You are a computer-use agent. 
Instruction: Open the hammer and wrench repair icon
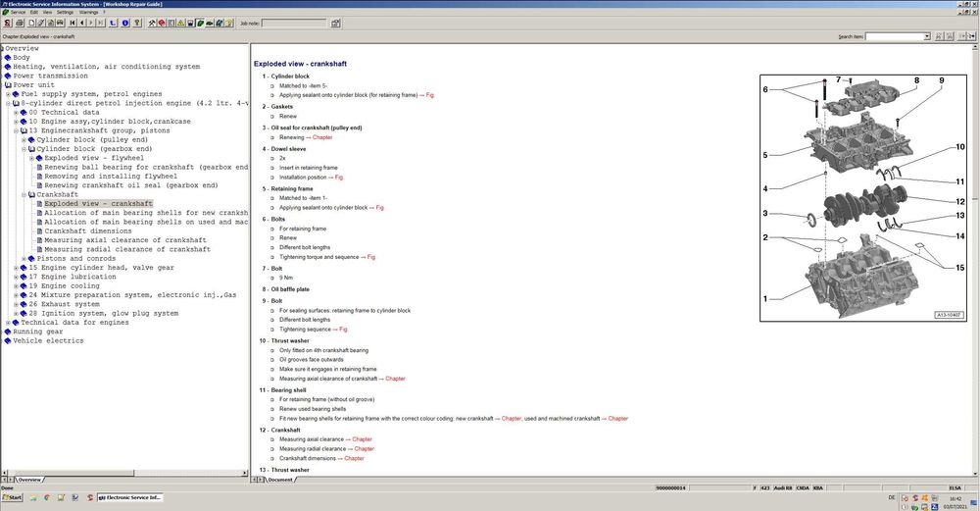click(152, 24)
